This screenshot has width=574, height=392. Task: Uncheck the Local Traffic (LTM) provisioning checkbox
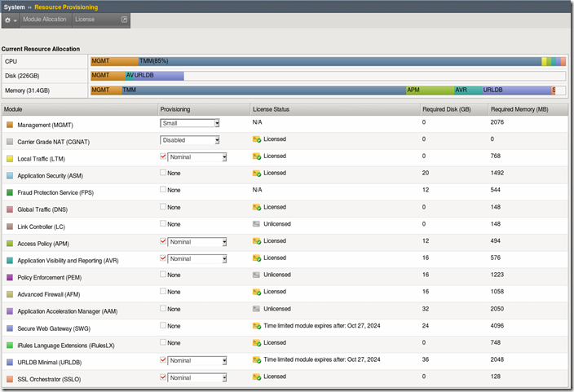pos(163,156)
